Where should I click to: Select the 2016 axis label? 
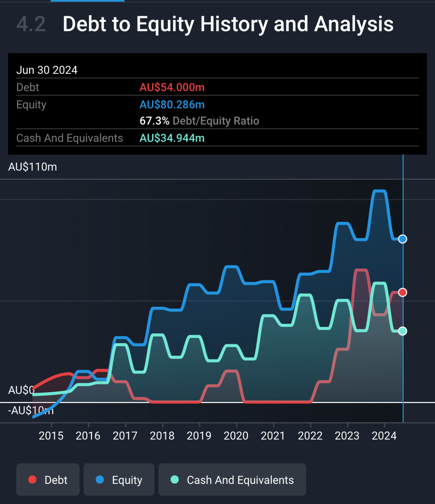(88, 436)
